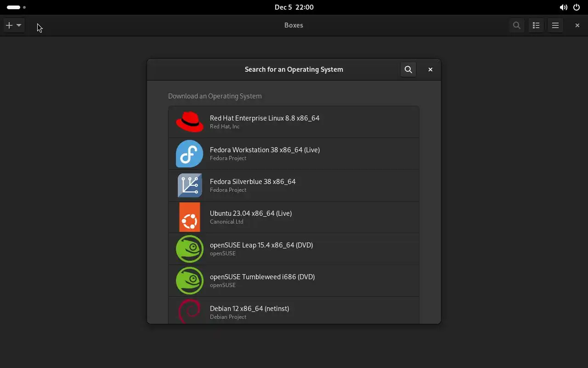Viewport: 588px width, 368px height.
Task: Select Red Hat Enterprise Linux 8.8 x86_64
Action: (294, 122)
